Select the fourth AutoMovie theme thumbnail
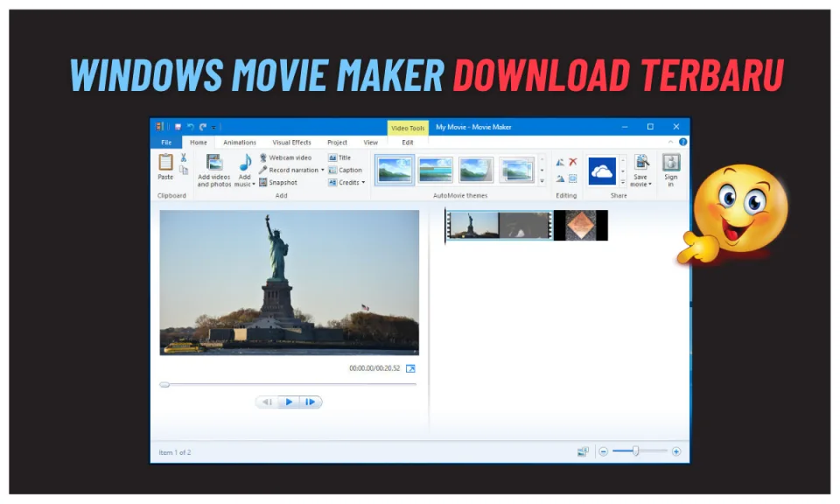Image resolution: width=840 pixels, height=504 pixels. (x=516, y=171)
